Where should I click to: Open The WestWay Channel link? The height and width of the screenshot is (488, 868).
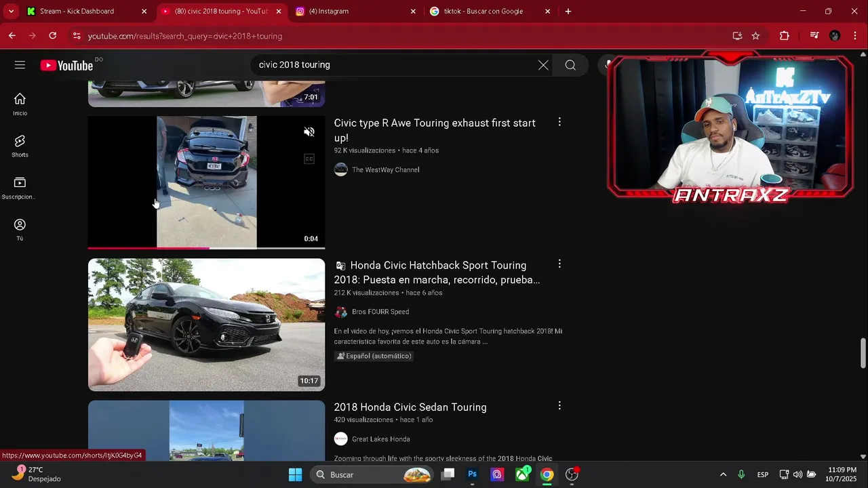(385, 169)
